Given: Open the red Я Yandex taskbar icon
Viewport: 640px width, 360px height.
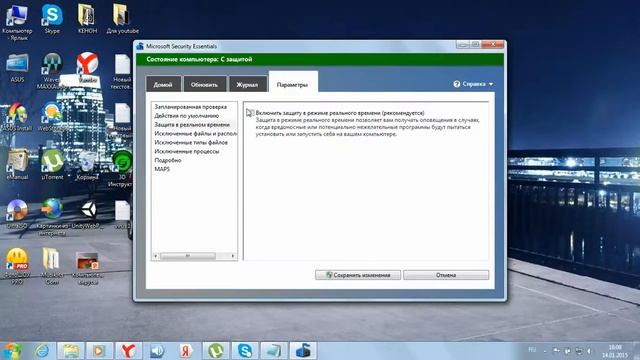Looking at the screenshot, I should click(x=186, y=351).
